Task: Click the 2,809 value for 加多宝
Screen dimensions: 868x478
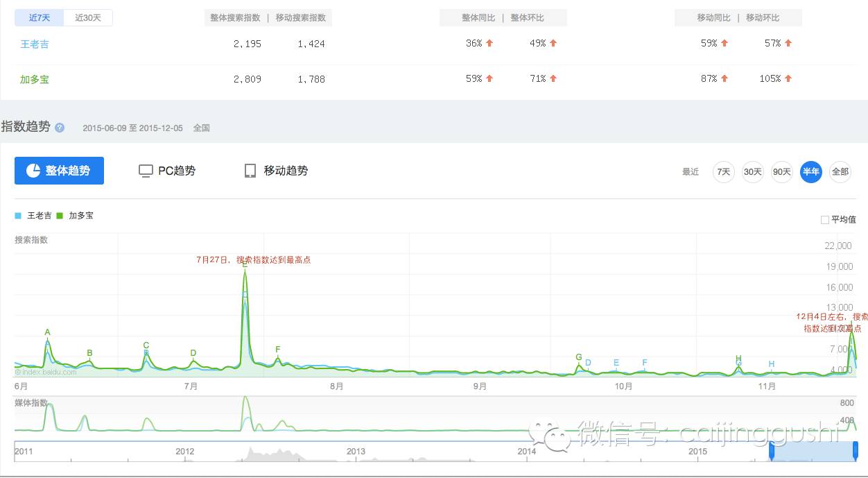Action: click(248, 79)
